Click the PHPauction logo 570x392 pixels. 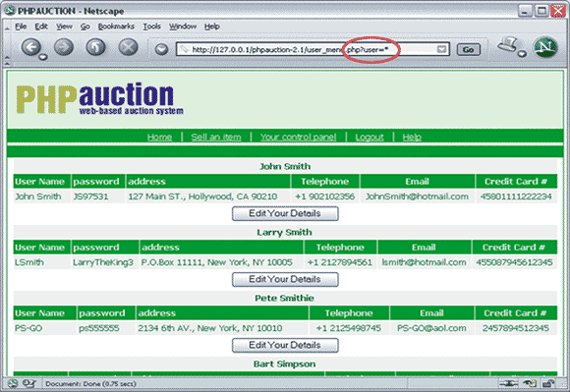99,98
